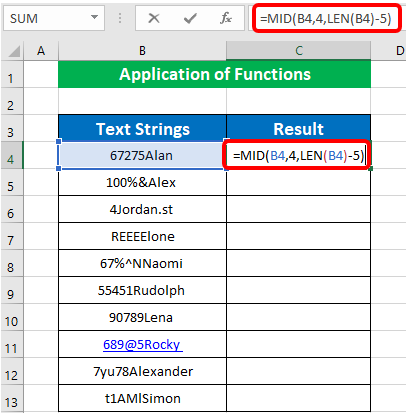
Task: Select the cell containing 67275Alan
Action: tap(142, 155)
